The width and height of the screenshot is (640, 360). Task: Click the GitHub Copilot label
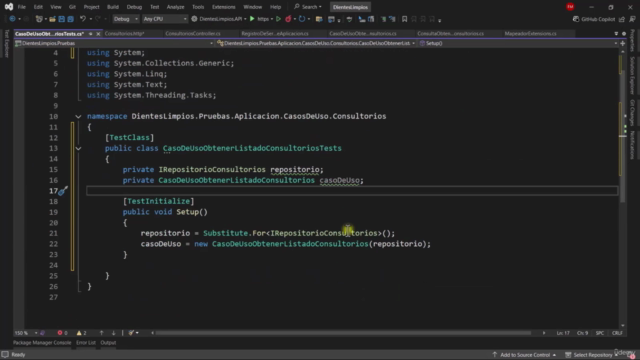click(598, 19)
